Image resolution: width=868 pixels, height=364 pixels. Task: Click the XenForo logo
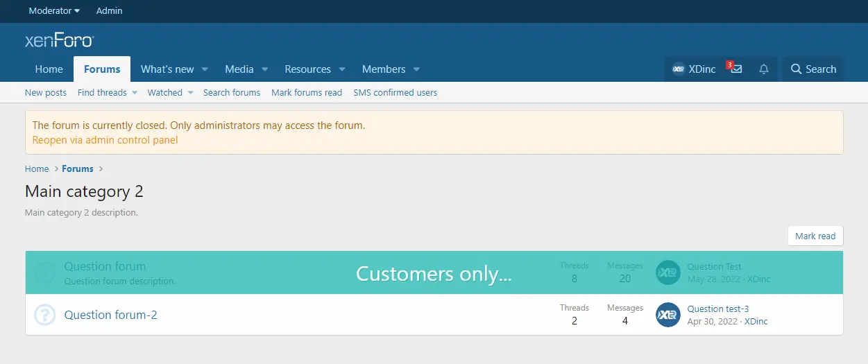59,41
